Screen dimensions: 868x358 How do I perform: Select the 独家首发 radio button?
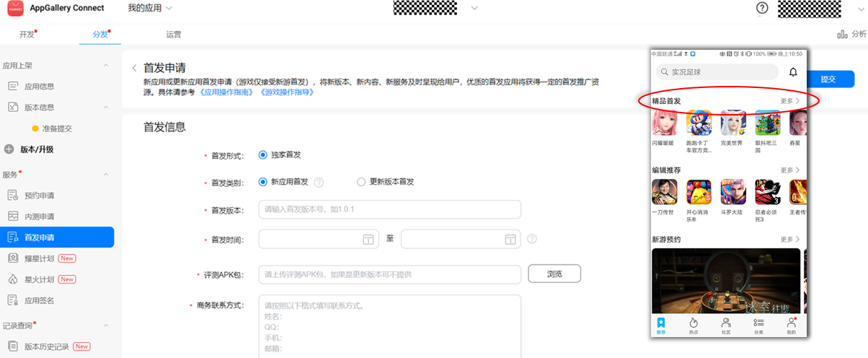point(262,155)
